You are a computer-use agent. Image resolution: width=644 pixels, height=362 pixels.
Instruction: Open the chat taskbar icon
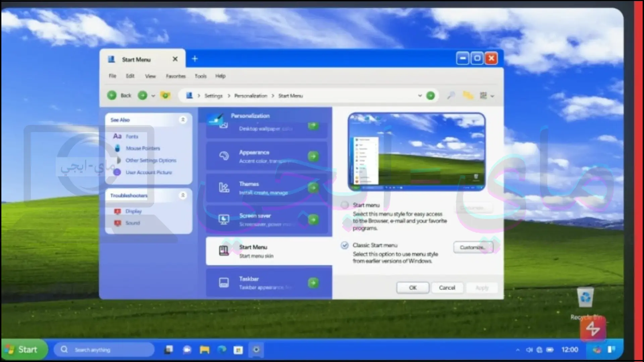pyautogui.click(x=187, y=350)
